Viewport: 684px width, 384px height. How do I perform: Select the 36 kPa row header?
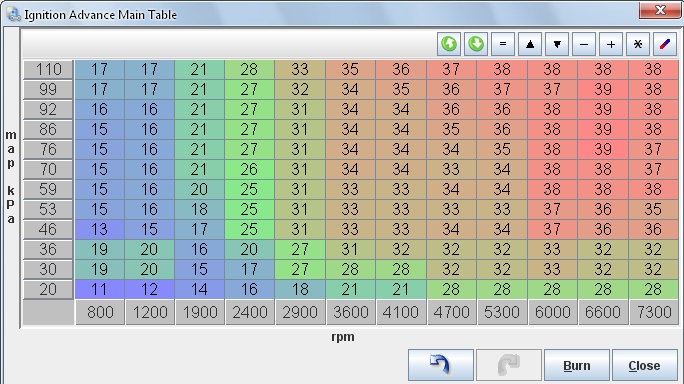pos(48,250)
